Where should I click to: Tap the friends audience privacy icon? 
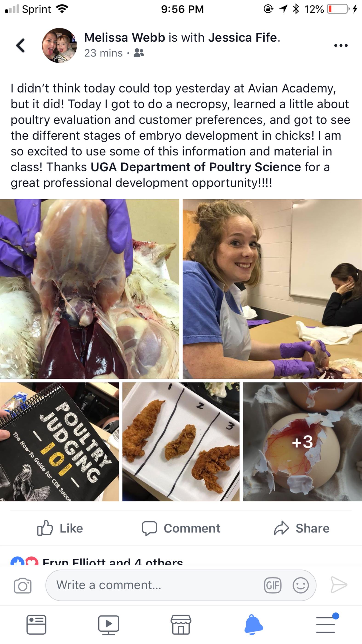click(139, 53)
